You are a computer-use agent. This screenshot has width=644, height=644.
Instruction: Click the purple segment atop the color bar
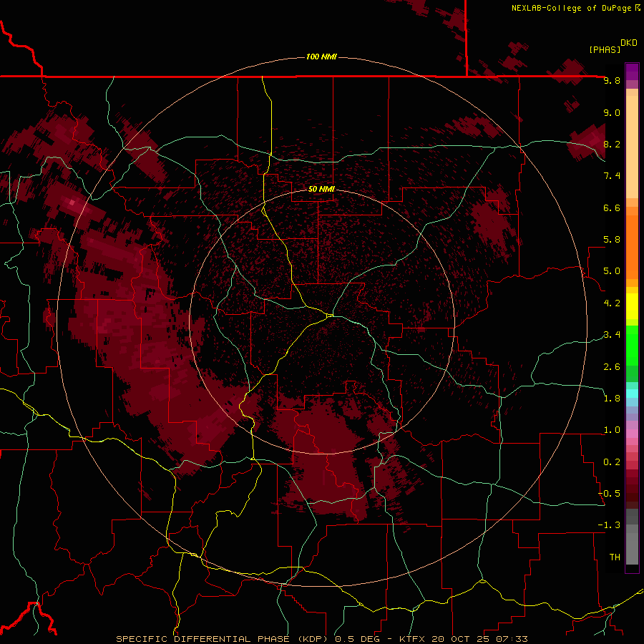(x=632, y=72)
